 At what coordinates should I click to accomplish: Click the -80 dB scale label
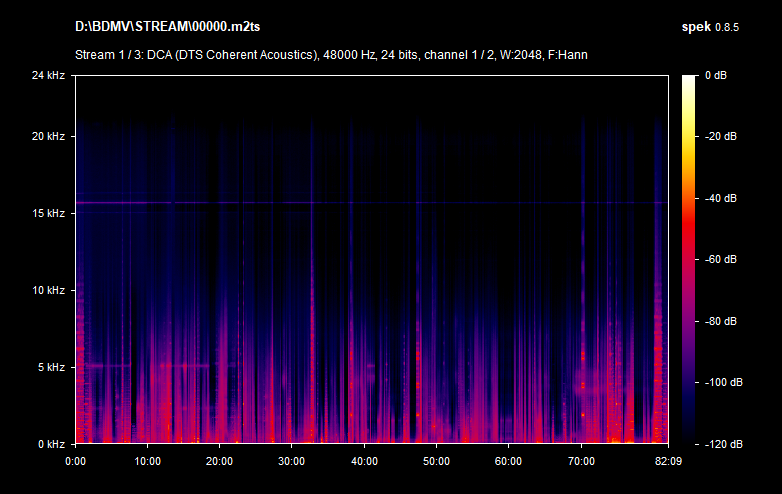720,321
